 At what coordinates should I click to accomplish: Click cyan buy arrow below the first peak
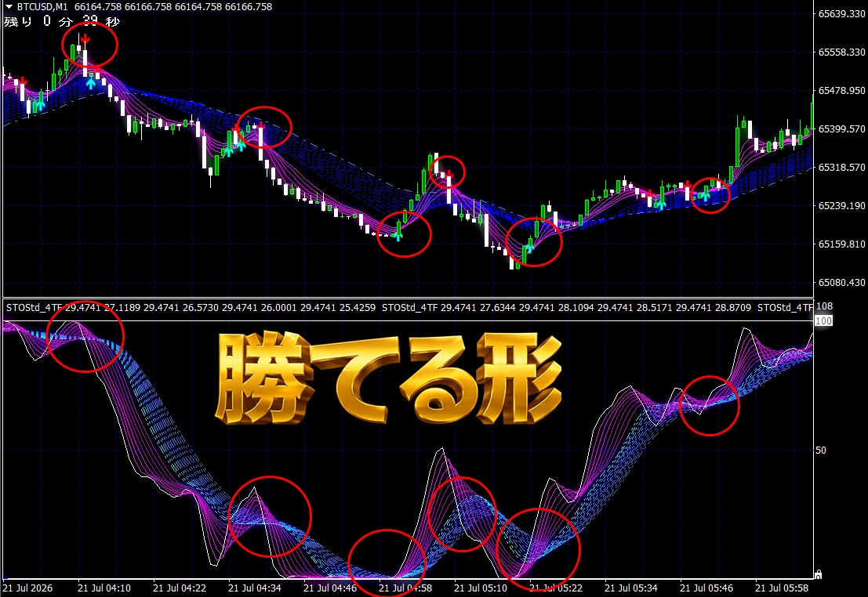91,84
